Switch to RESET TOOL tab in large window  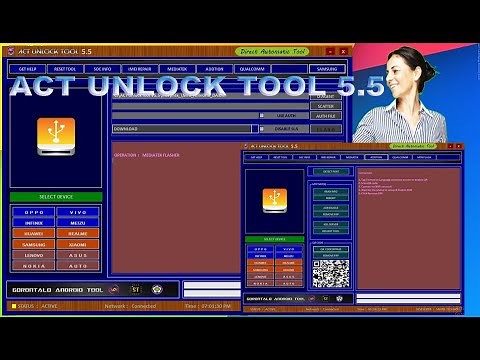tap(65, 69)
